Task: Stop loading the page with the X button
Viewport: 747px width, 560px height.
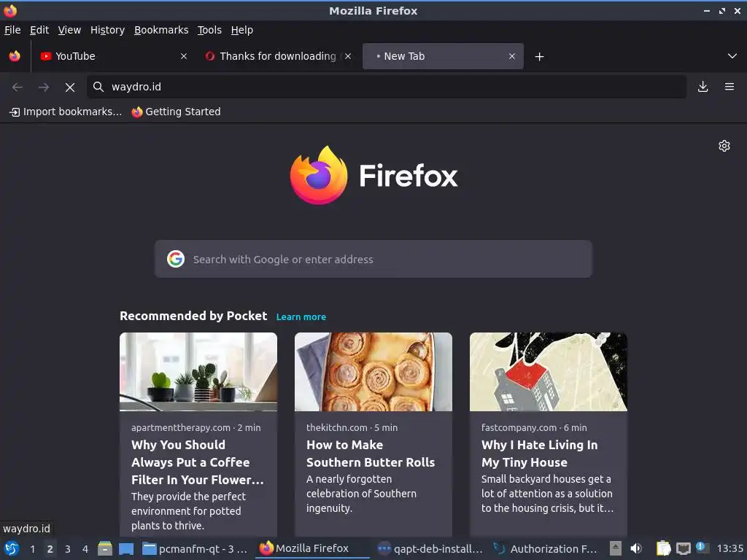Action: (70, 87)
